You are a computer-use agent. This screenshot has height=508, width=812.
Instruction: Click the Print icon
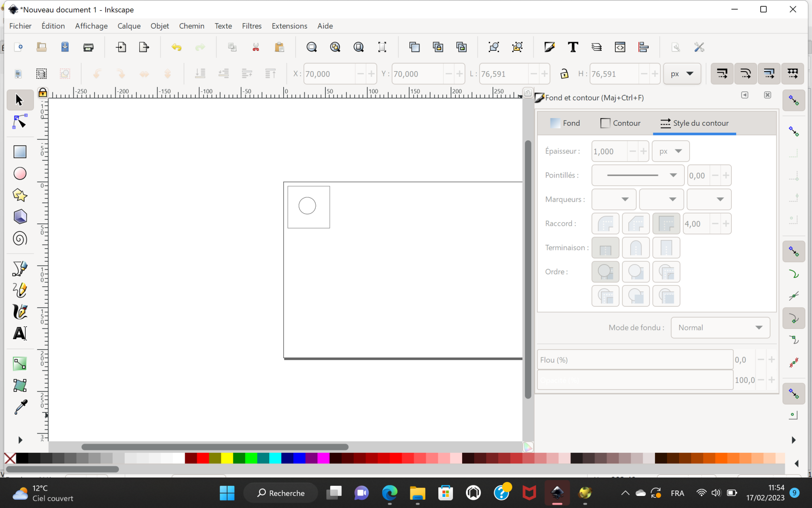point(88,47)
